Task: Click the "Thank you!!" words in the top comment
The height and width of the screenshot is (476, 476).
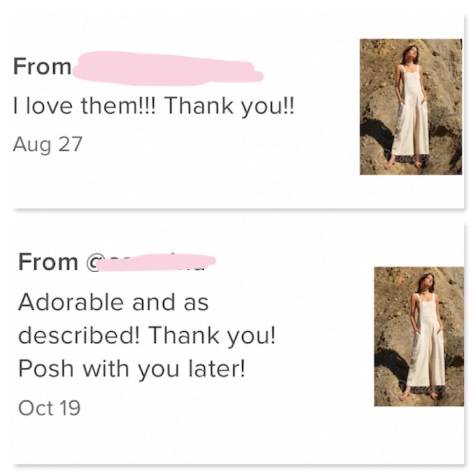Action: [229, 106]
